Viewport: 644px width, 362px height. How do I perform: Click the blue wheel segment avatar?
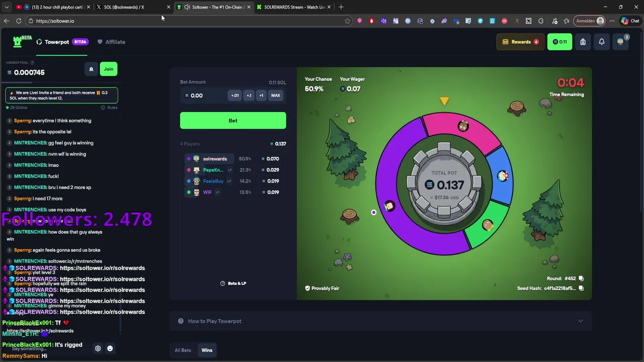tap(503, 175)
